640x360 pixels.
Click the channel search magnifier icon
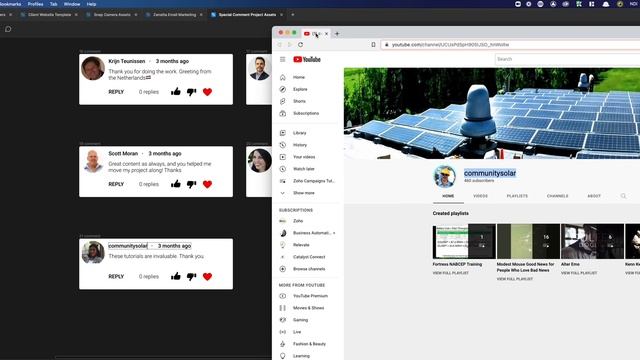pyautogui.click(x=623, y=196)
